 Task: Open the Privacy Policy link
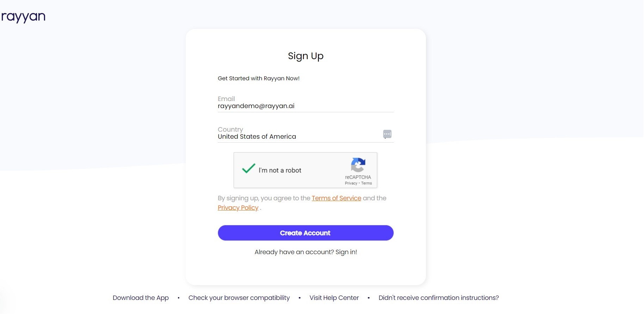click(x=238, y=208)
